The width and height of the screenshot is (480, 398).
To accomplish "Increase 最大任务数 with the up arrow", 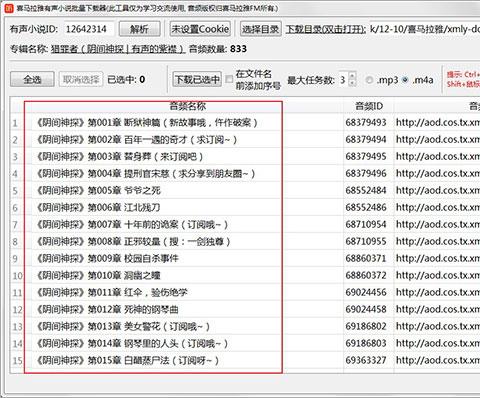I will tap(353, 76).
